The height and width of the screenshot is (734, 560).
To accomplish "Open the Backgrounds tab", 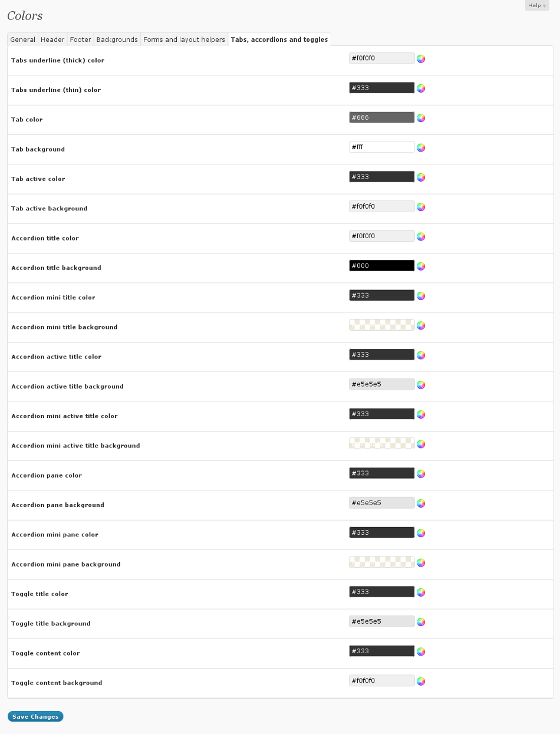I will coord(117,40).
